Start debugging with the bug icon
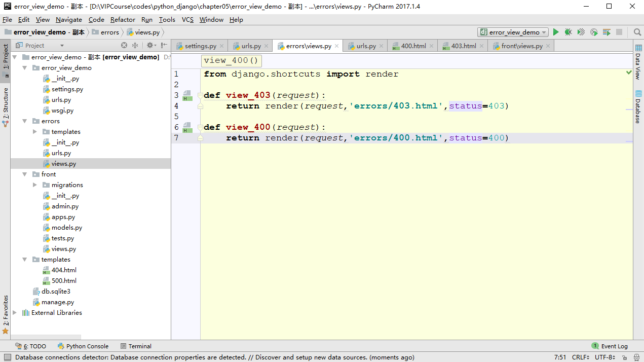 pos(569,32)
